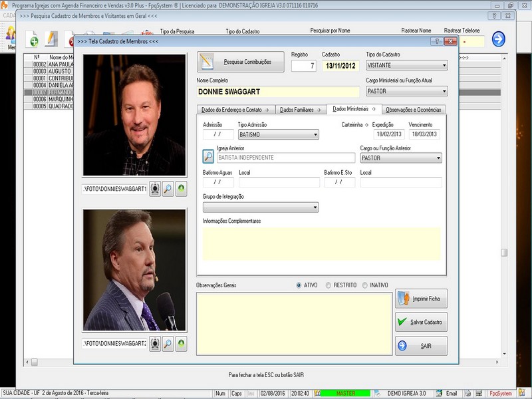Select the RESTRITO radio button
532x399 pixels.
pyautogui.click(x=328, y=285)
